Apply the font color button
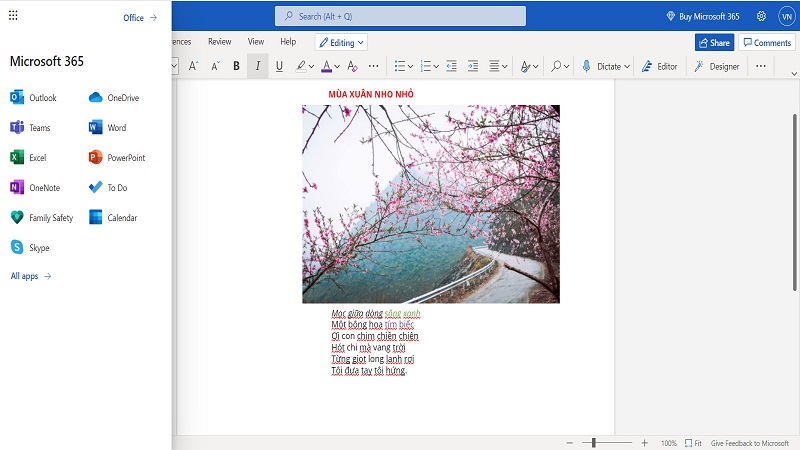 point(327,66)
